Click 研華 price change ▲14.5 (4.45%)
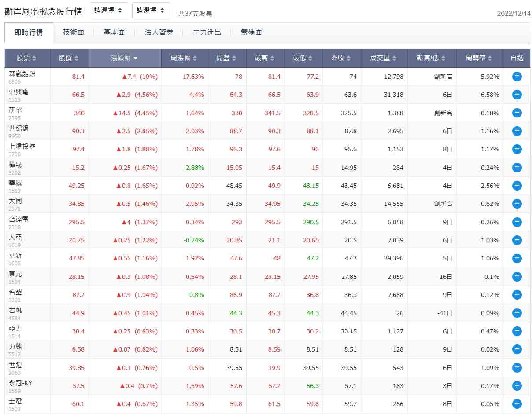Viewport: 532px width, 414px height. point(135,113)
